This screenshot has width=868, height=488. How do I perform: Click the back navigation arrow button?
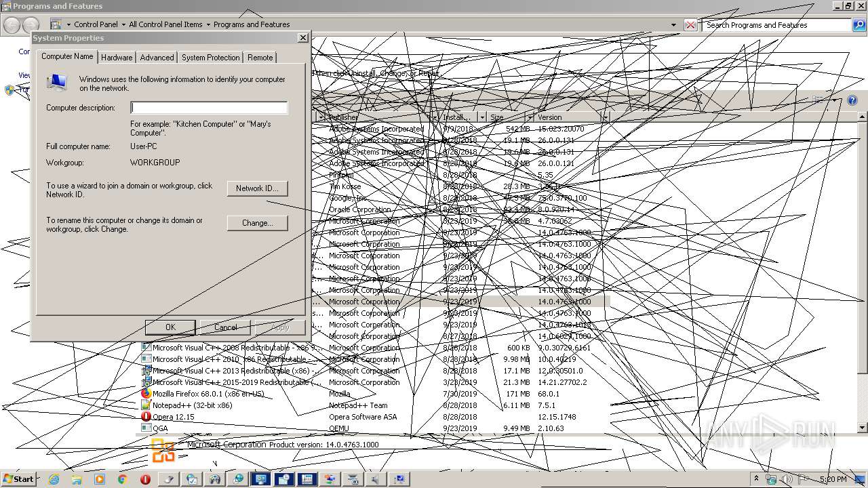click(x=12, y=25)
